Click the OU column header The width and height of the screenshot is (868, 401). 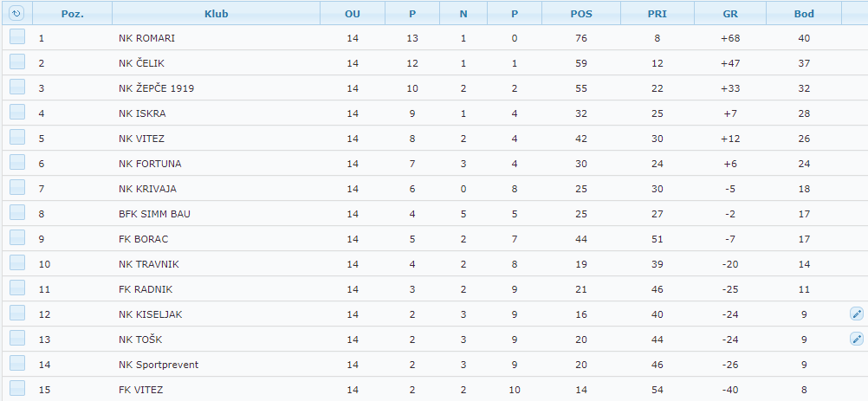tap(352, 14)
